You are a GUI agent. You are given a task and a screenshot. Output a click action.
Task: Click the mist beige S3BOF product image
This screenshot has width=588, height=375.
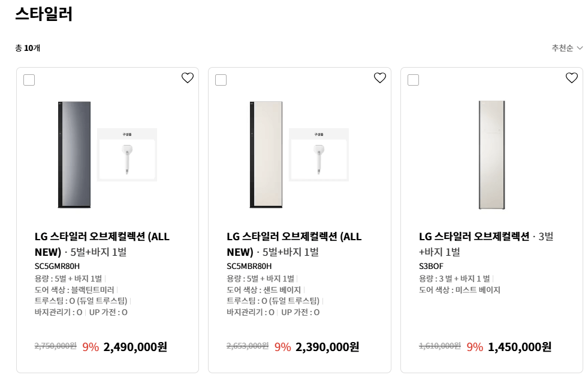click(491, 155)
